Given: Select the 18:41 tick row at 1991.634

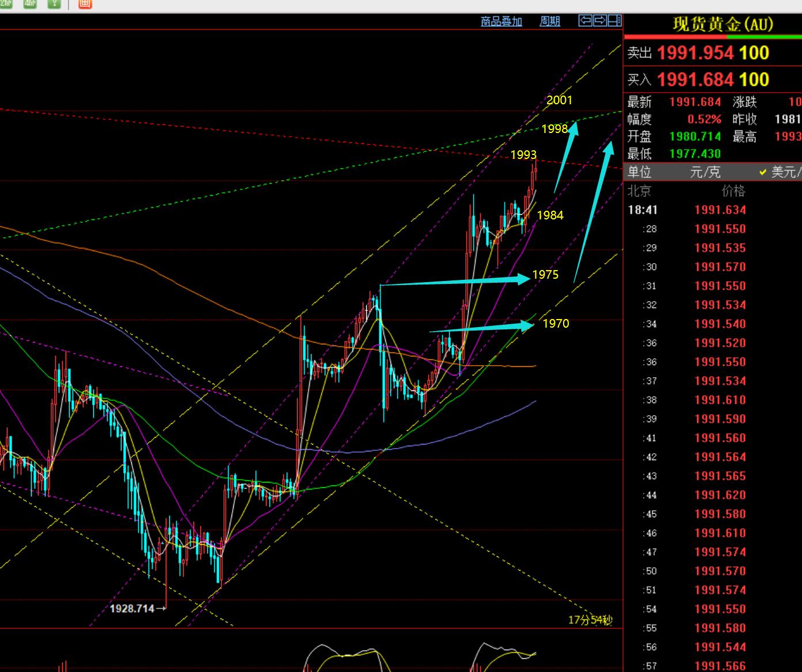Looking at the screenshot, I should 713,210.
